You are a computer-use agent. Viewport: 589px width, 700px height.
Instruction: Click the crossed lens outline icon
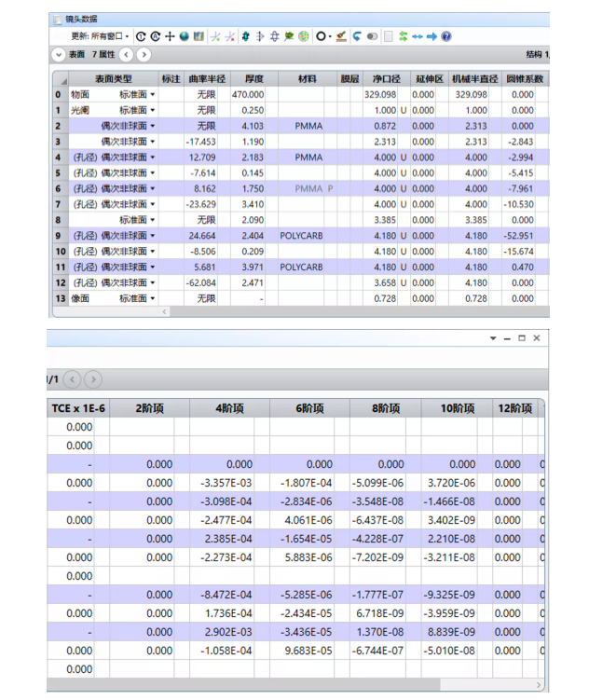274,36
